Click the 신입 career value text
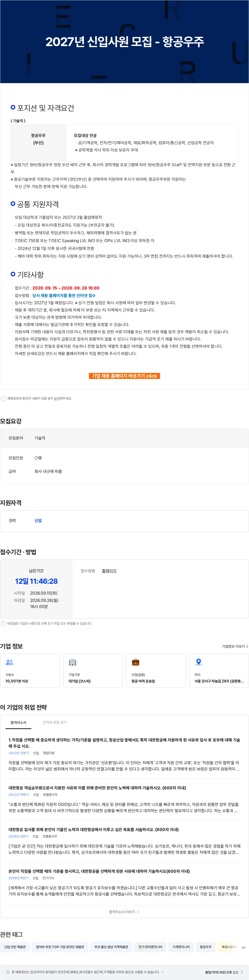249x980 pixels. pyautogui.click(x=38, y=521)
